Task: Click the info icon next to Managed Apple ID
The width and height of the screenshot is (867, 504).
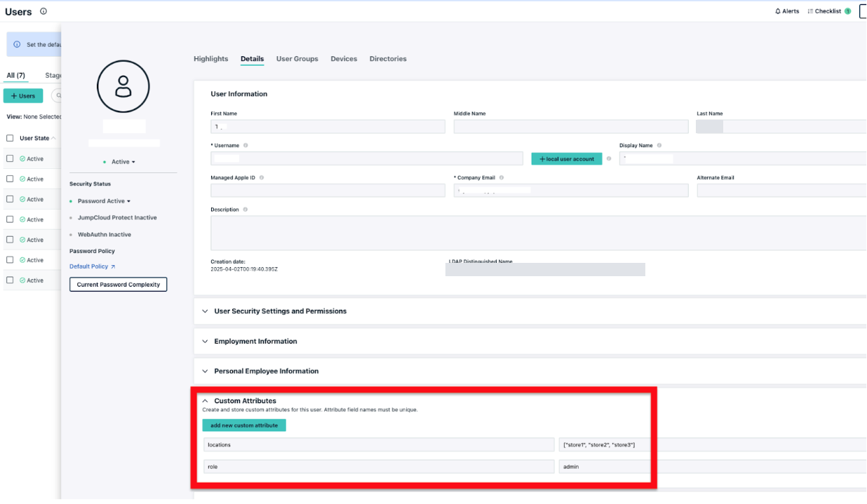Action: (x=262, y=178)
